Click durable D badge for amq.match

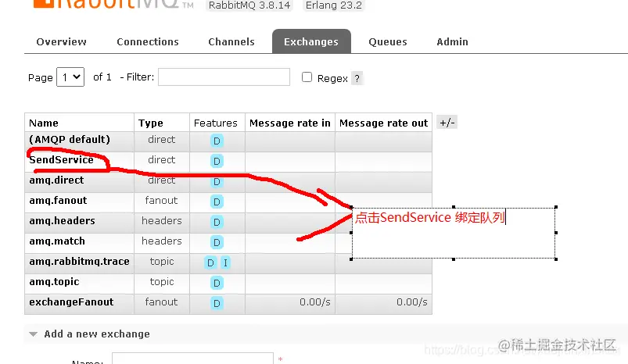(x=217, y=242)
